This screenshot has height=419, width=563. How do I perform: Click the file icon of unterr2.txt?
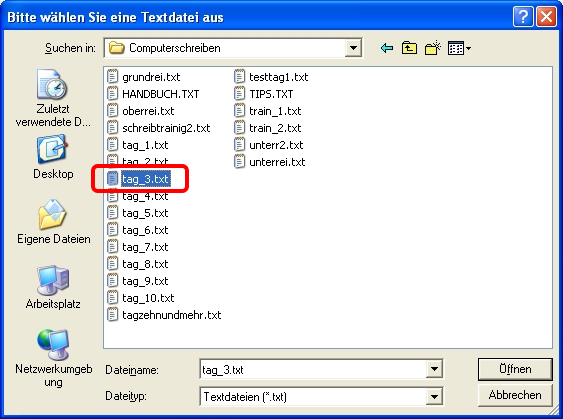pos(239,145)
